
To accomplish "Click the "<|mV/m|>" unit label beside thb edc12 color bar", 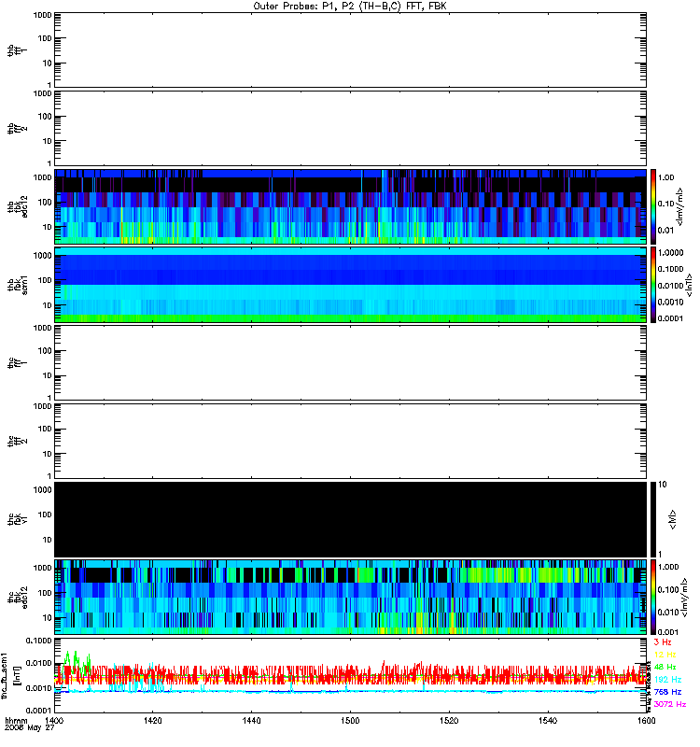I will (x=680, y=206).
